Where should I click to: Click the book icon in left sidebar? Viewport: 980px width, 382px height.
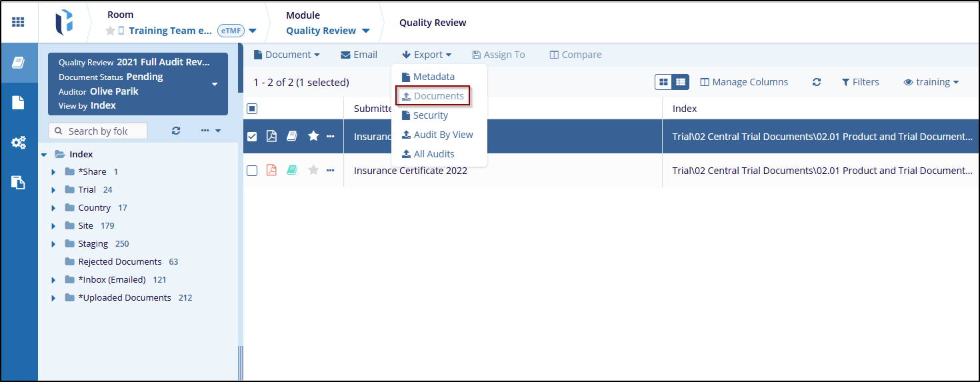coord(19,63)
